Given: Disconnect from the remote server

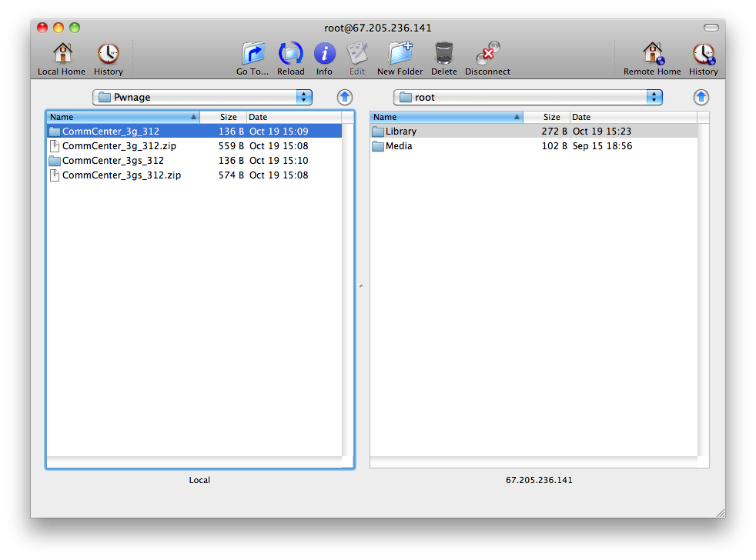Looking at the screenshot, I should pos(487,54).
